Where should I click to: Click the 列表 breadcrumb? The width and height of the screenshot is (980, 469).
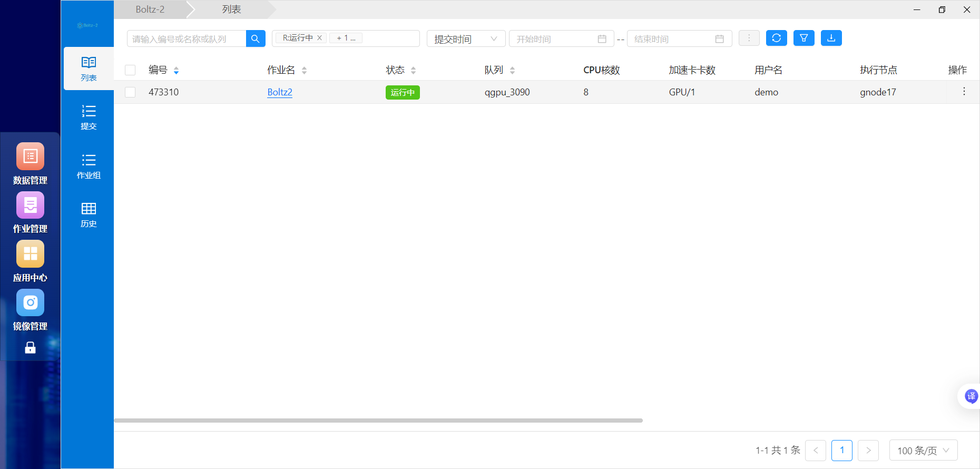[231, 9]
